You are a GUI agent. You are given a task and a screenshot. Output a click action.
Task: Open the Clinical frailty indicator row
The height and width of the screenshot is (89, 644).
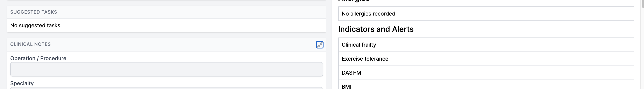pyautogui.click(x=486, y=45)
